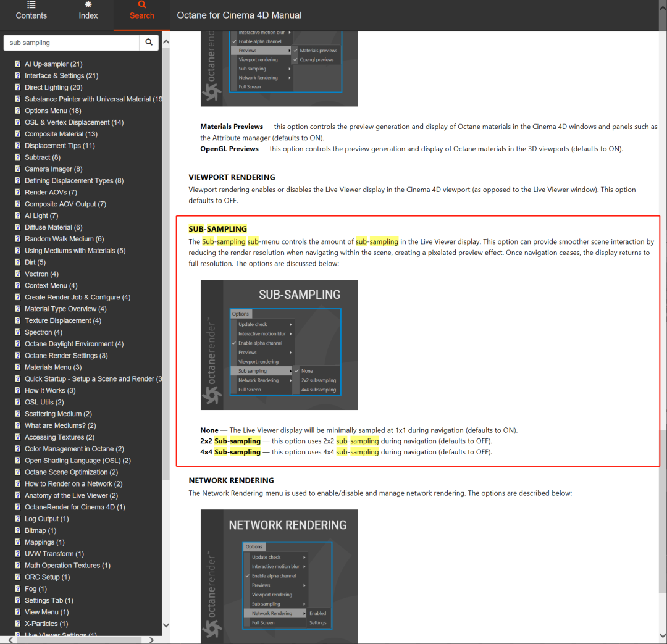The height and width of the screenshot is (644, 667).
Task: Click page icon beside Spectron (4)
Action: pyautogui.click(x=18, y=332)
